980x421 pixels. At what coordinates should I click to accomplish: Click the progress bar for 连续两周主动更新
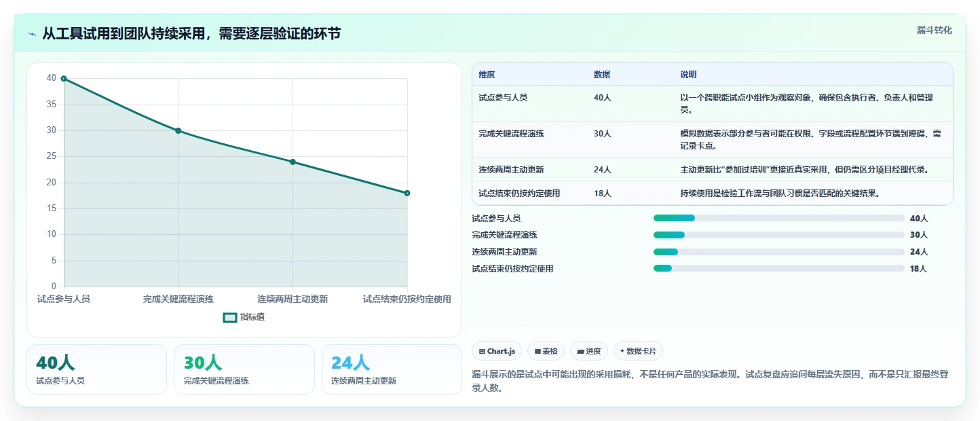778,252
